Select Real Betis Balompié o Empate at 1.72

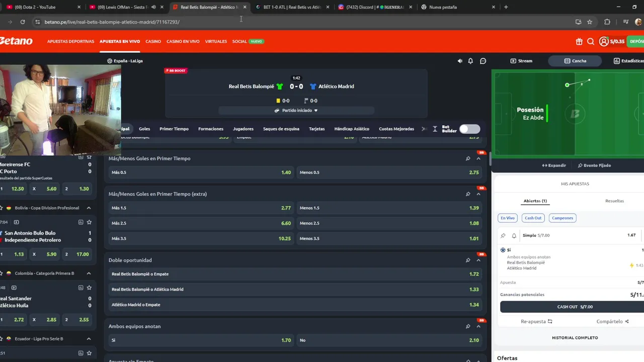tap(295, 274)
